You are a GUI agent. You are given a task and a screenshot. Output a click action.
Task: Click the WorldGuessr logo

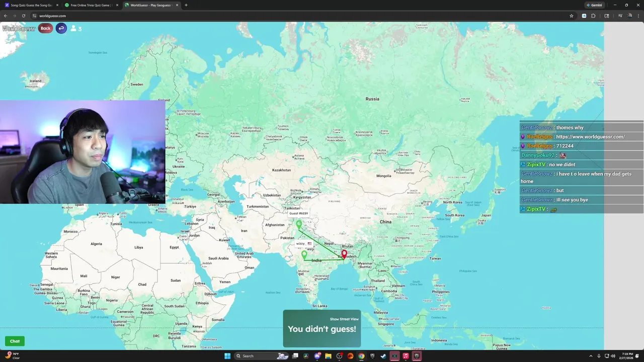[x=19, y=29]
